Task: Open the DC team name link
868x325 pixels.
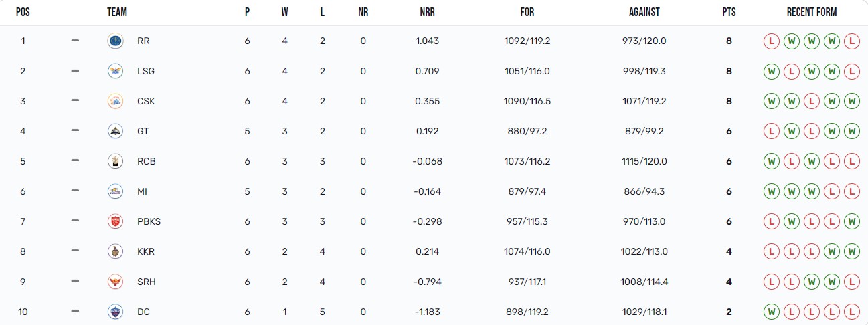Action: coord(143,312)
